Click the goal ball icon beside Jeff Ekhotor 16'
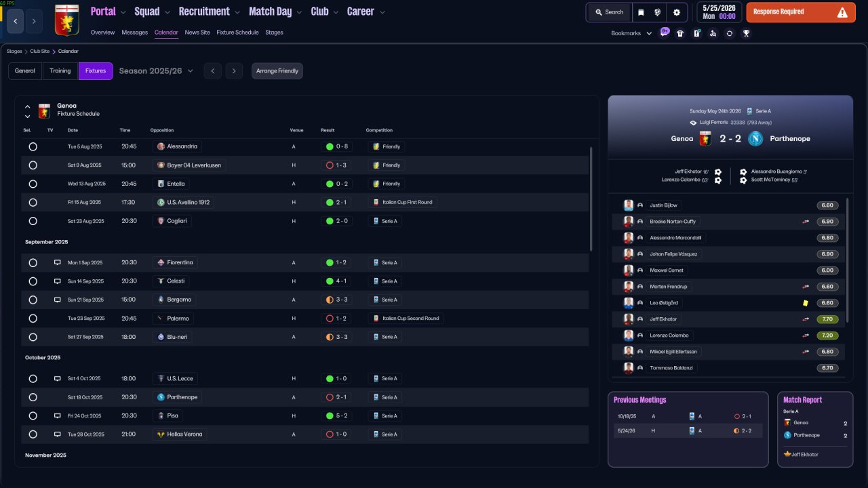 718,172
